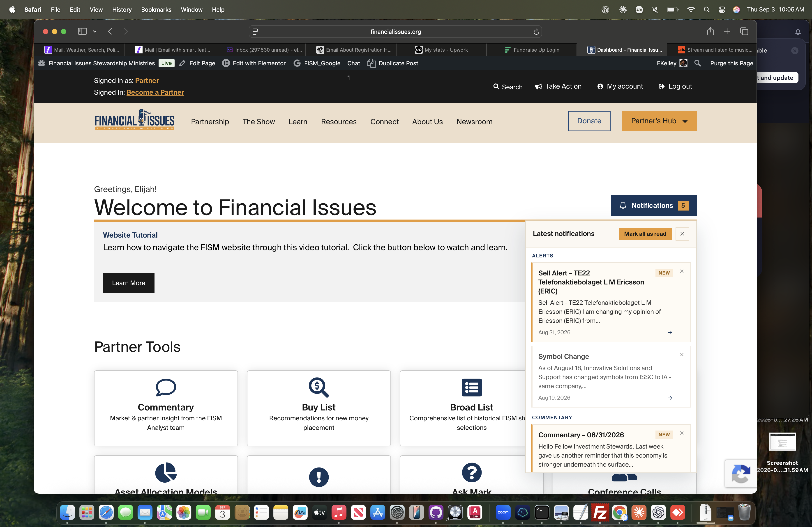Click admin bar search magnifier icon
The width and height of the screenshot is (812, 527).
697,63
